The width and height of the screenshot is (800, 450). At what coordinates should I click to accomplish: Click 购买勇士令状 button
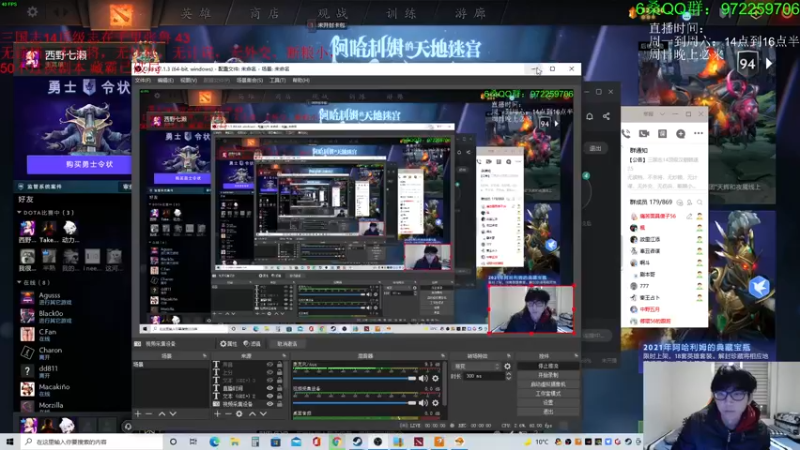point(79,164)
